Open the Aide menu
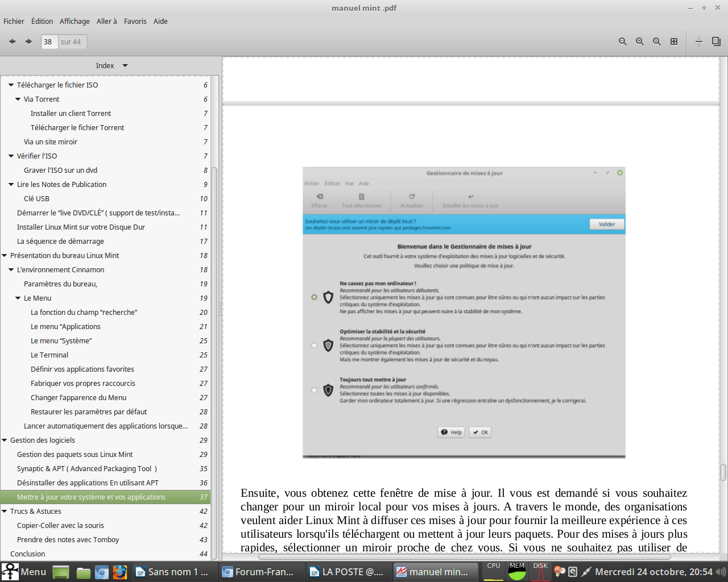This screenshot has height=582, width=728. (x=160, y=21)
